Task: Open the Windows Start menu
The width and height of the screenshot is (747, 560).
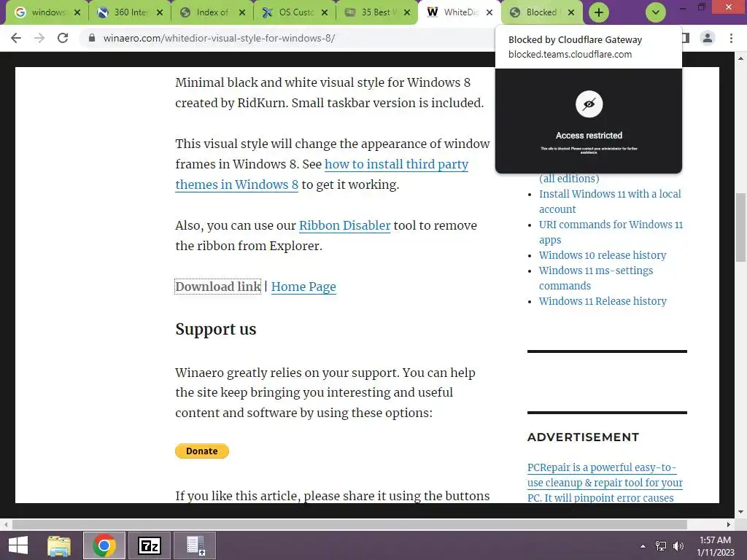Action: [x=18, y=545]
